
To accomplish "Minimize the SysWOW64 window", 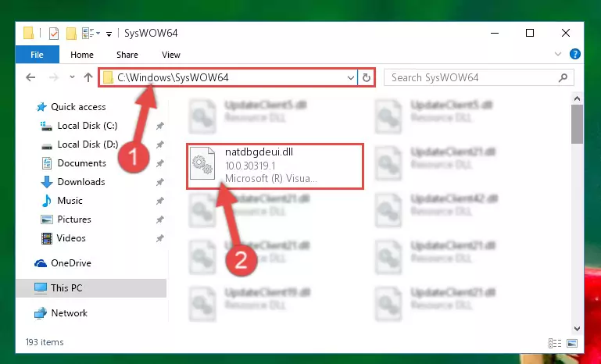I will 495,34.
